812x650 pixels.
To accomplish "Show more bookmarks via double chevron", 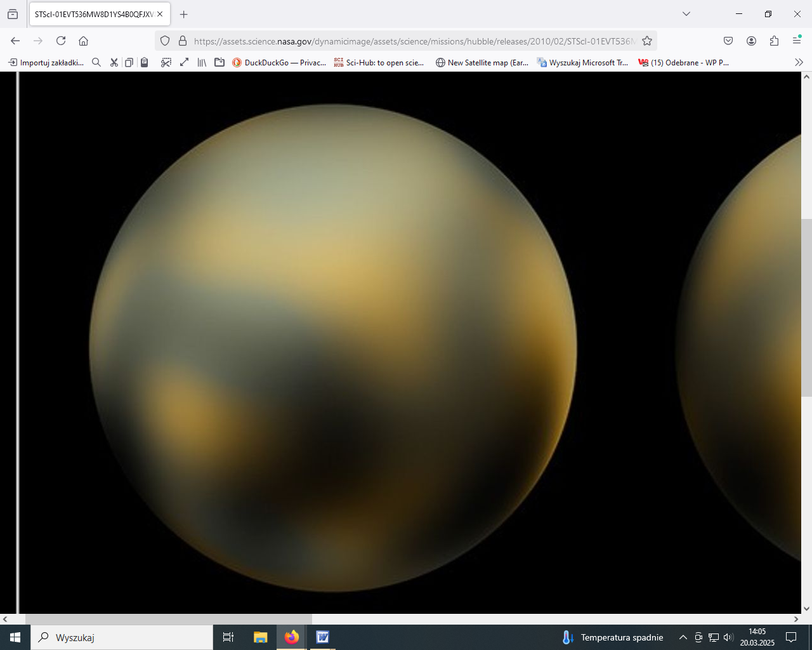I will pyautogui.click(x=799, y=62).
